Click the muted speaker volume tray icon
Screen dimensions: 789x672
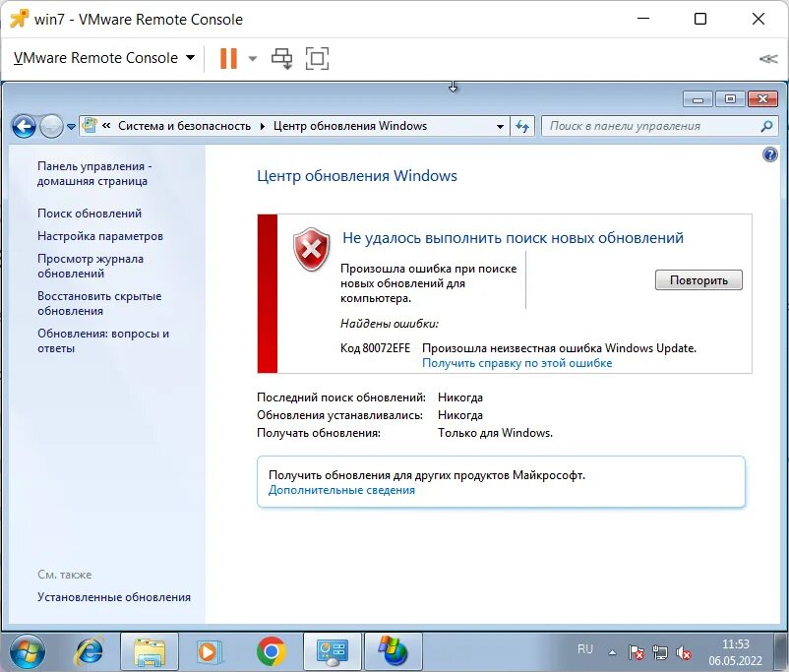click(x=684, y=653)
